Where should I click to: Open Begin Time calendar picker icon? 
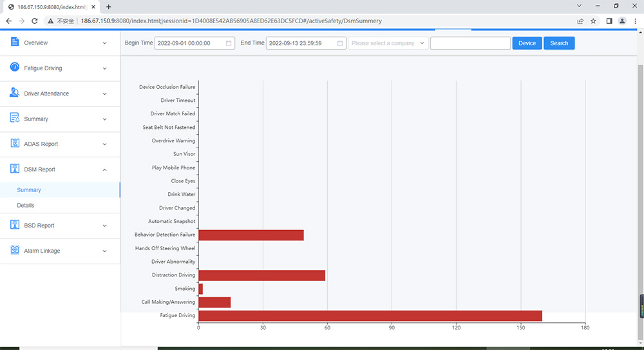point(229,43)
